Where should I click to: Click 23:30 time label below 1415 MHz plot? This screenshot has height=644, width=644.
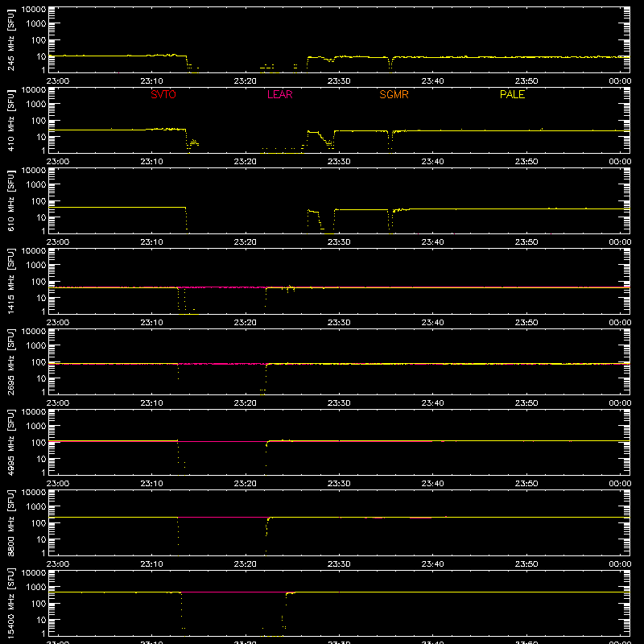[339, 323]
